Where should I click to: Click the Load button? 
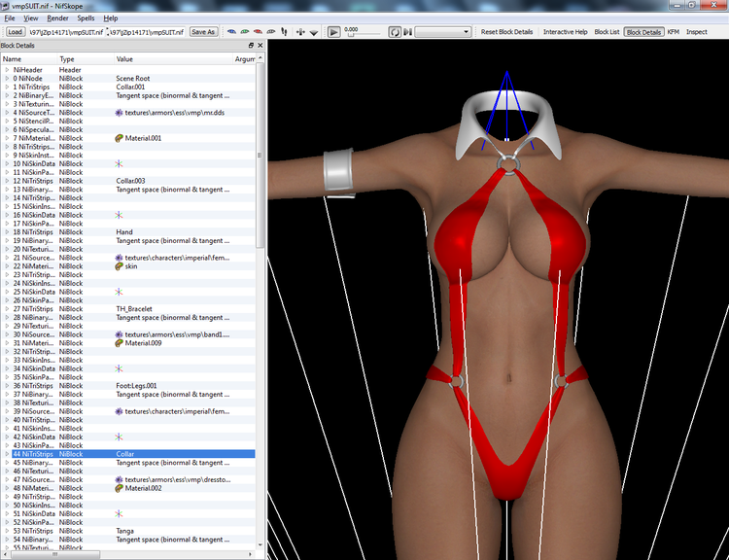click(x=15, y=32)
